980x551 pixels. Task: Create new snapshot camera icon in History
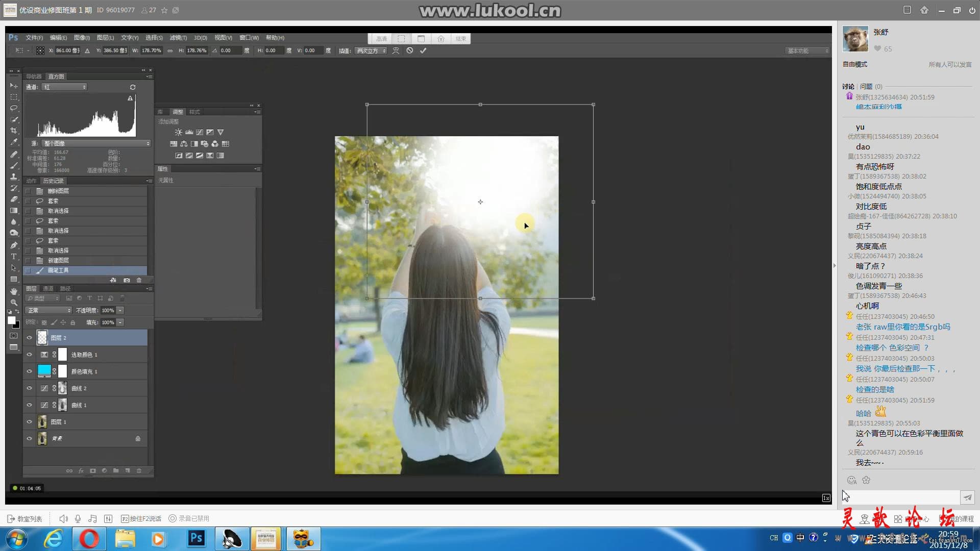pyautogui.click(x=127, y=280)
